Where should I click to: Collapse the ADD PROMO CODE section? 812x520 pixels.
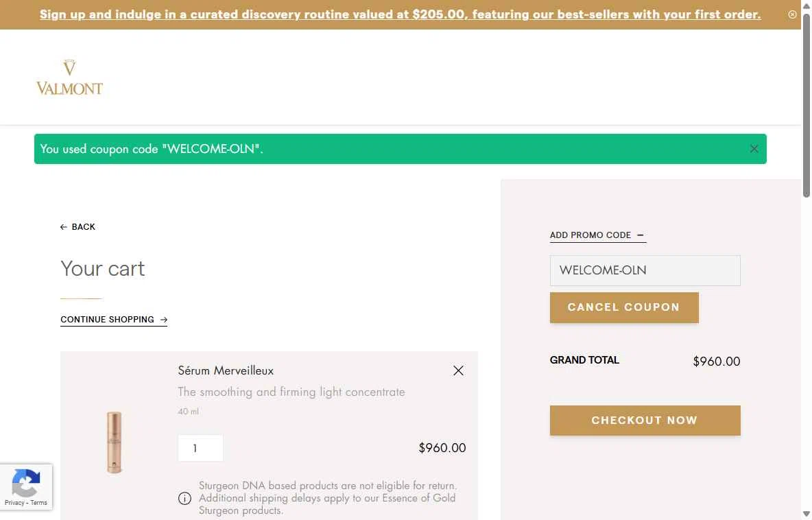597,235
